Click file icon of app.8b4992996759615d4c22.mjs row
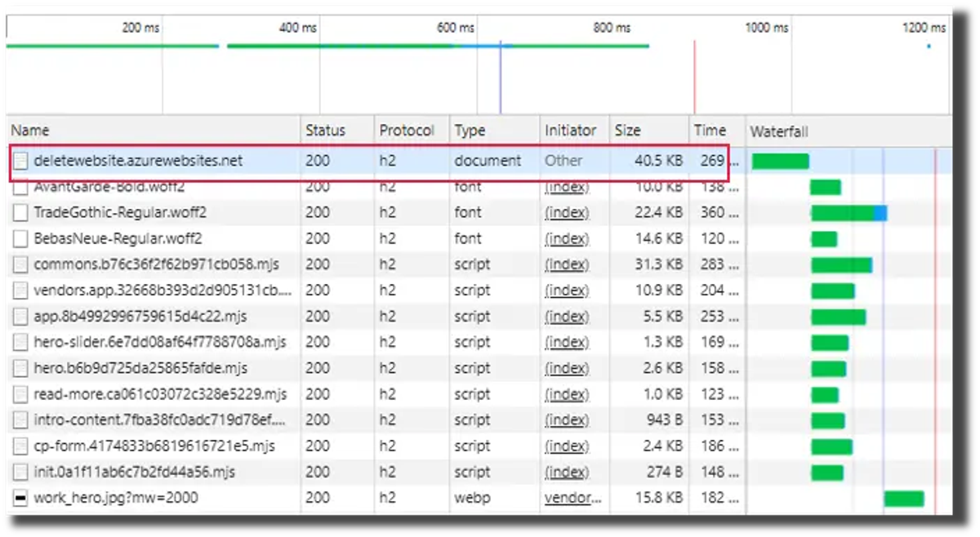Screen dimensions: 980x537 20,317
